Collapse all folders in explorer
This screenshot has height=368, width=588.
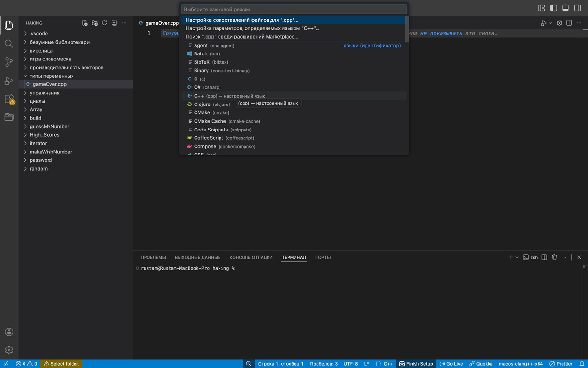114,23
